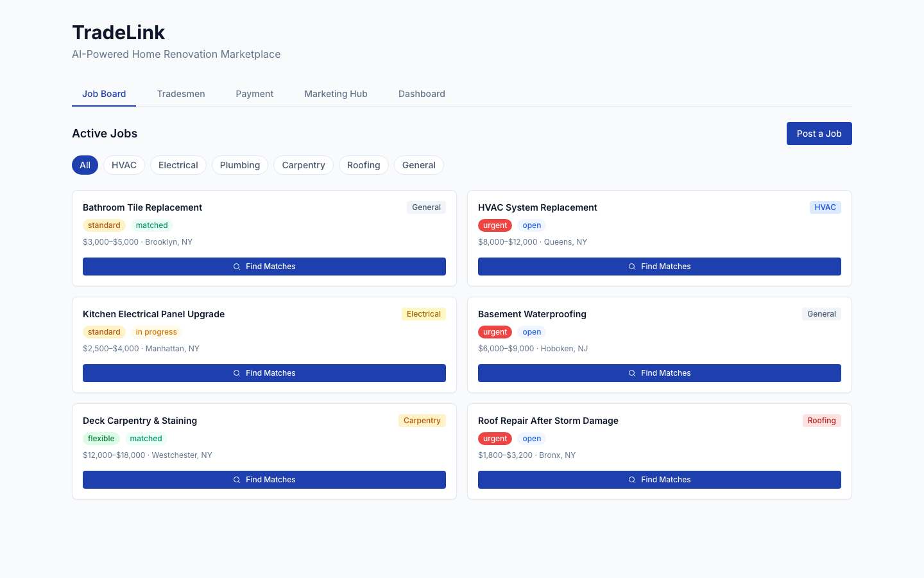Click matched tag on Deck Carpentry card
This screenshot has width=924, height=578.
[146, 439]
